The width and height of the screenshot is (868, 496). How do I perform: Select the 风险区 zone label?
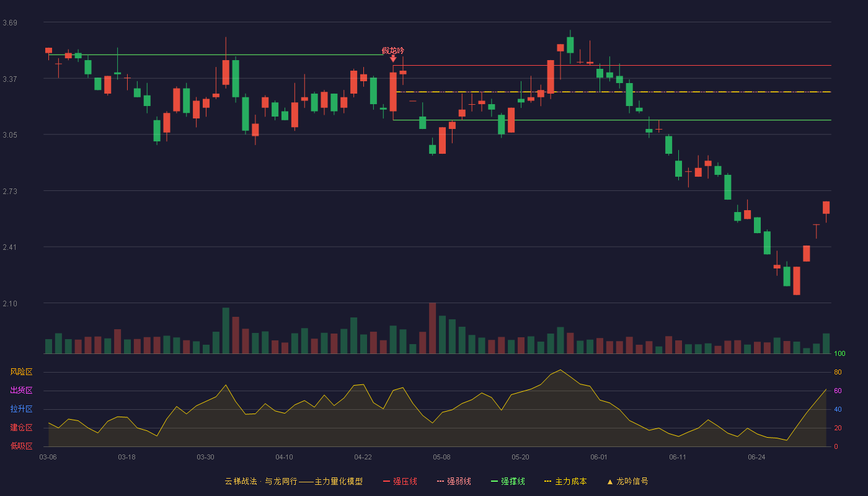[x=21, y=372]
